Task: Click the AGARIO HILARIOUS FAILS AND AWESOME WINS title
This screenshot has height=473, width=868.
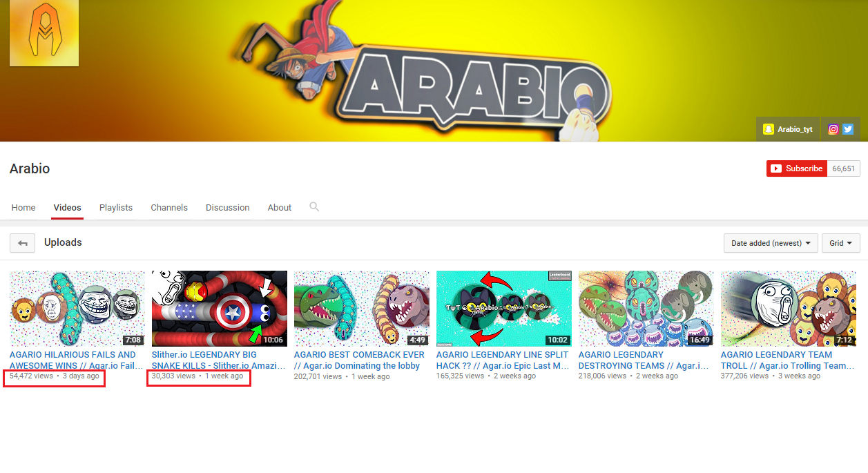Action: 77,360
